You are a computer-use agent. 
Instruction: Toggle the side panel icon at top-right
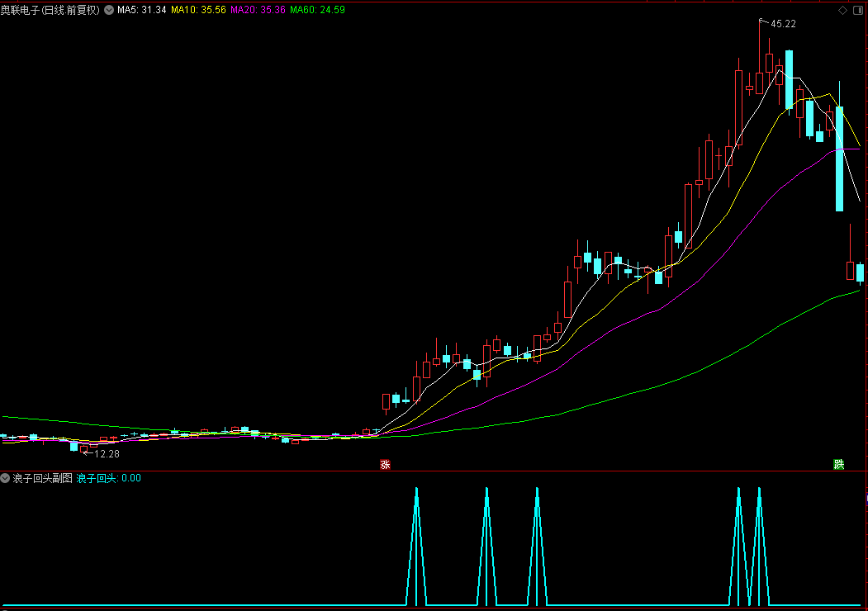click(x=858, y=10)
